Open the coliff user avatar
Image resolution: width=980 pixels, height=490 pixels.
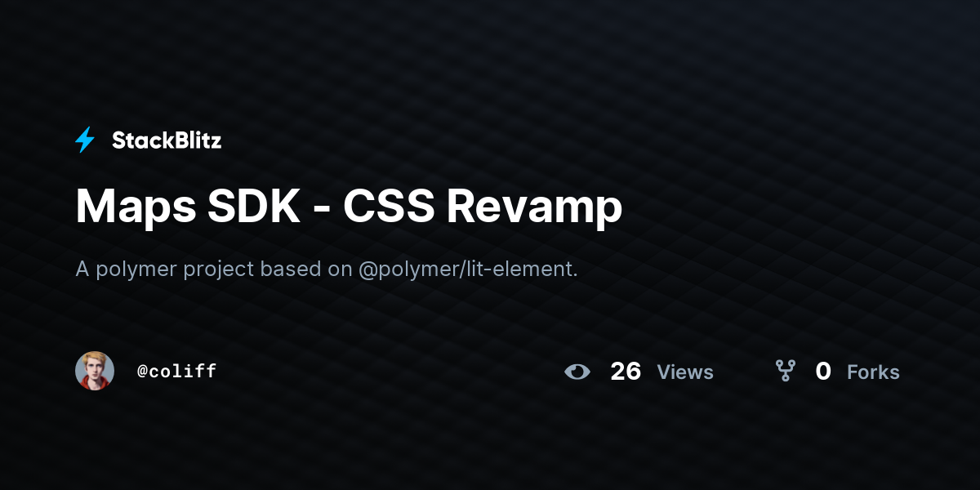tap(95, 371)
